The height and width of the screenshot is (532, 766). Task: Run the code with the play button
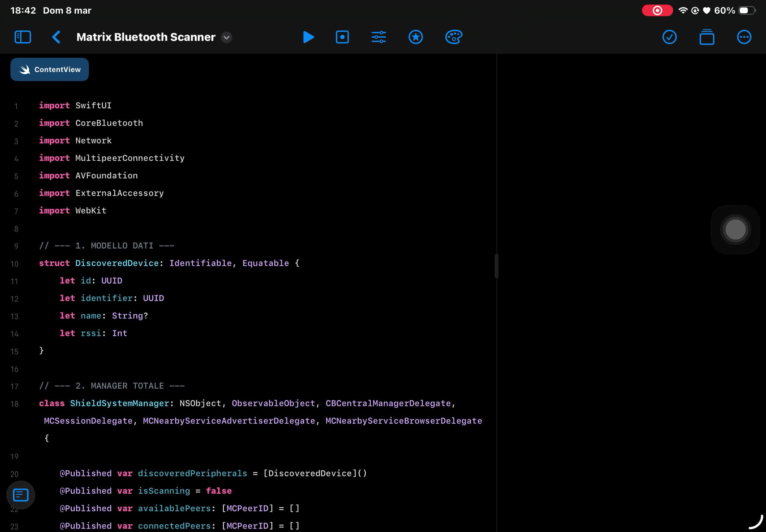[308, 37]
